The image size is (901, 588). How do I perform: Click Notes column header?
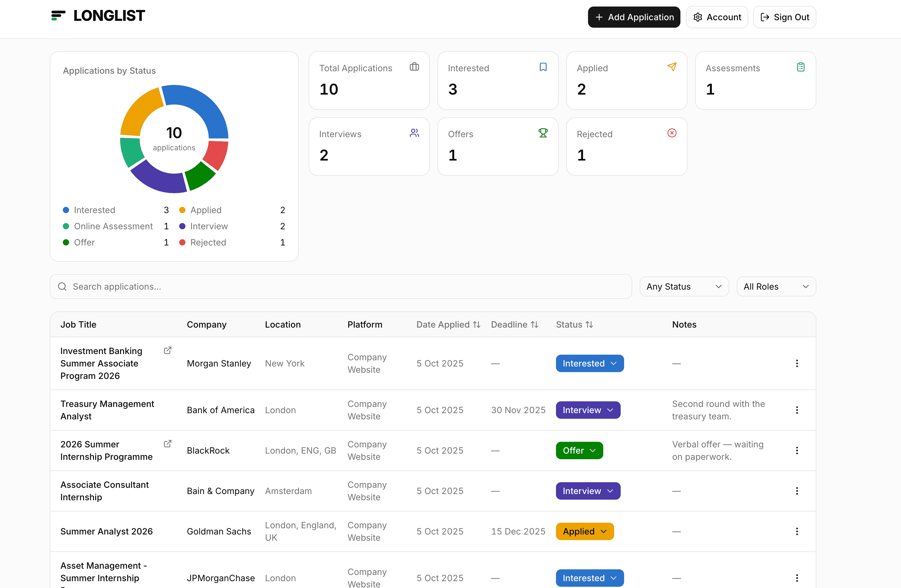(x=684, y=324)
